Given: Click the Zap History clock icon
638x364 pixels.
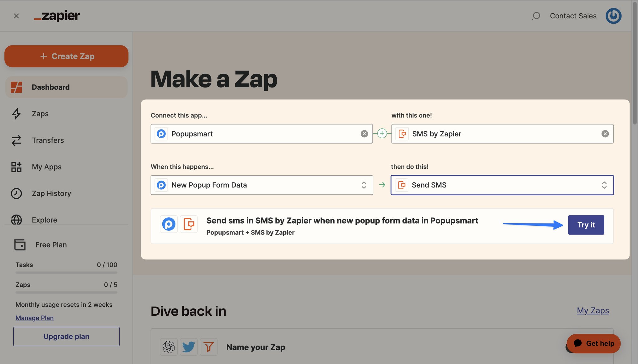Looking at the screenshot, I should [17, 193].
